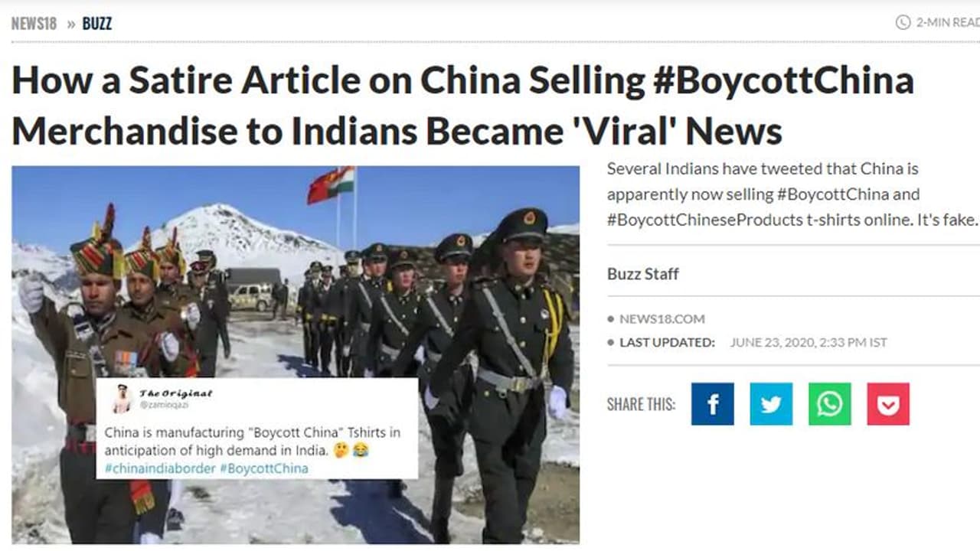Click the #chinaindiaborder hashtag in tweet

[160, 468]
